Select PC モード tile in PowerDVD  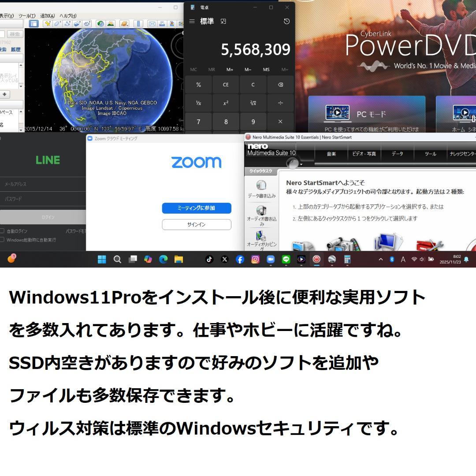[x=367, y=114]
